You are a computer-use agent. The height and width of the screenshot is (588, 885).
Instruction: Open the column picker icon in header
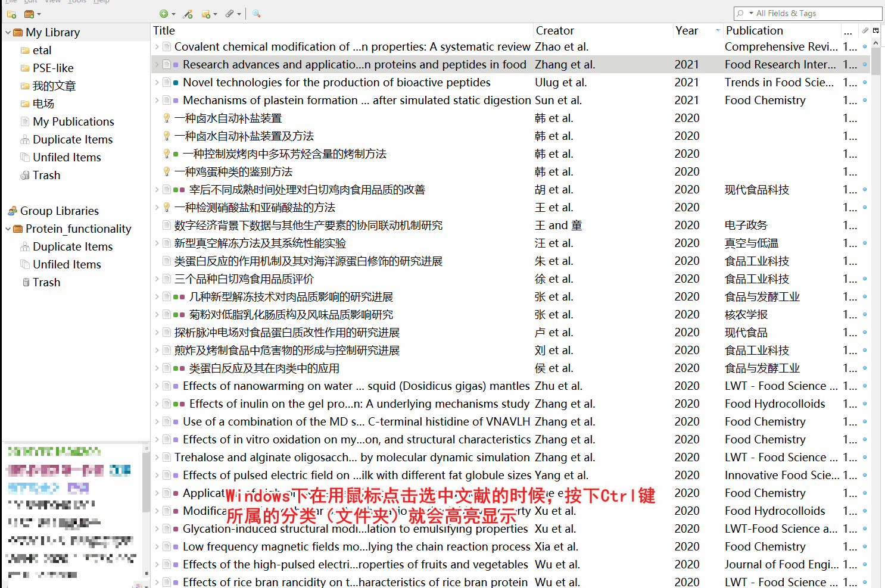coord(876,30)
